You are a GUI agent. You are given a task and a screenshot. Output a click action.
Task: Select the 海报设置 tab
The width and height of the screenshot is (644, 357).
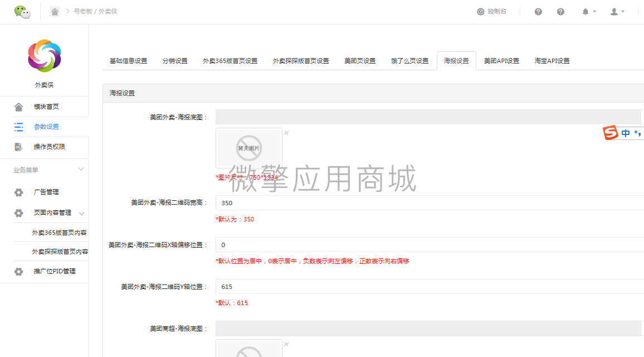click(x=456, y=61)
